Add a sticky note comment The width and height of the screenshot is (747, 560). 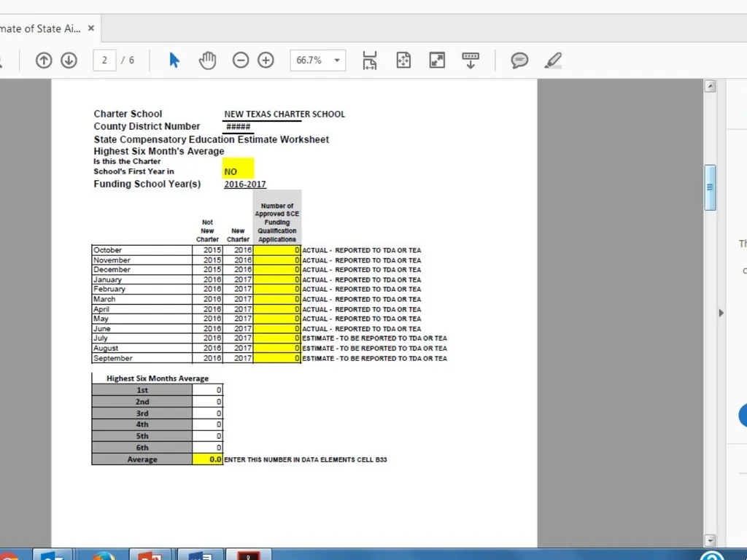[x=519, y=61]
